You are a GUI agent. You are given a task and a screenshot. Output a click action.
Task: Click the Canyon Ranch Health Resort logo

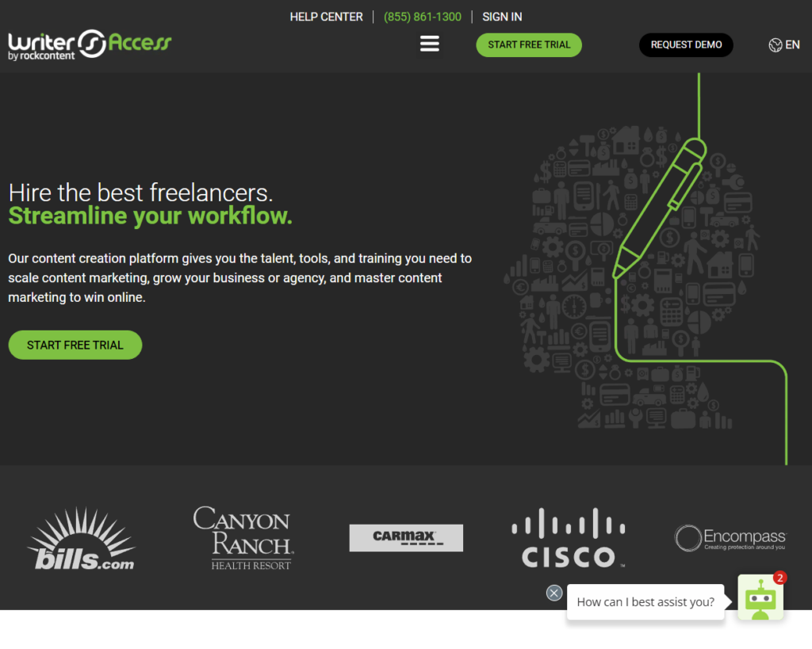(x=242, y=537)
